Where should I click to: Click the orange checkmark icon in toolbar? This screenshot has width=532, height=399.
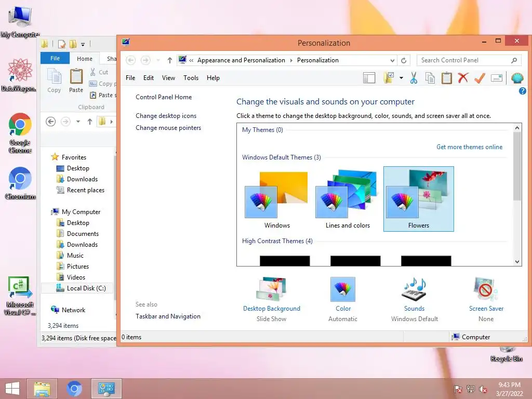tap(480, 78)
